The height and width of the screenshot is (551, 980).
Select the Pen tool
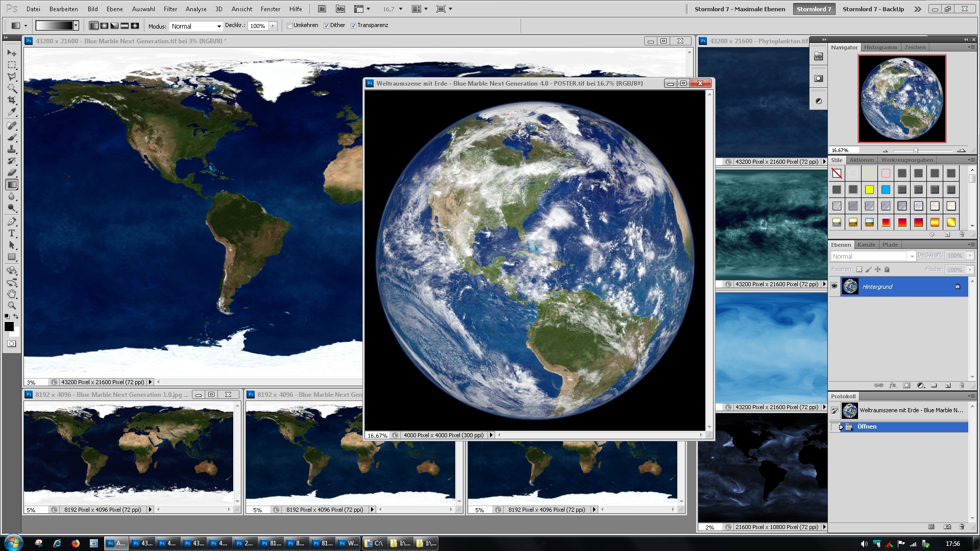pos(11,221)
